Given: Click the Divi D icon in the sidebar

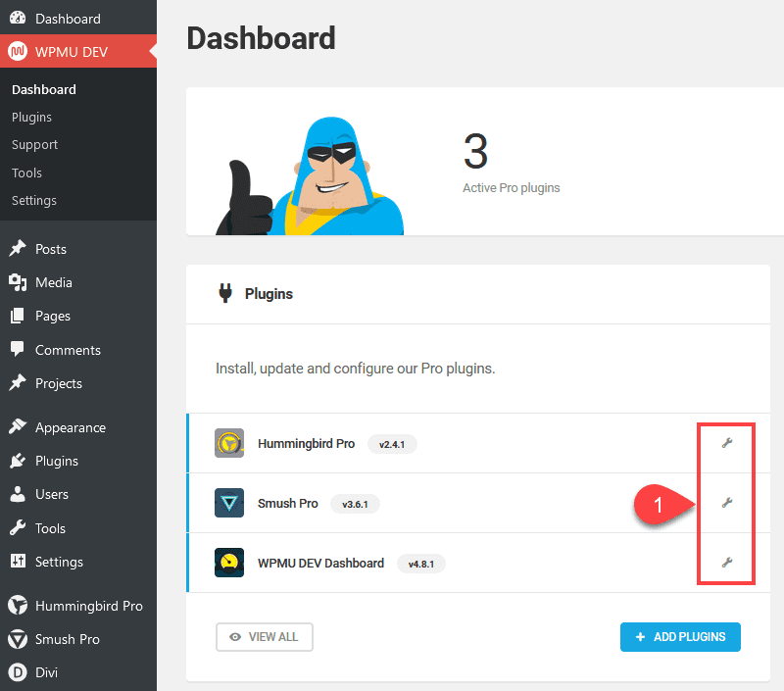Looking at the screenshot, I should pyautogui.click(x=20, y=672).
